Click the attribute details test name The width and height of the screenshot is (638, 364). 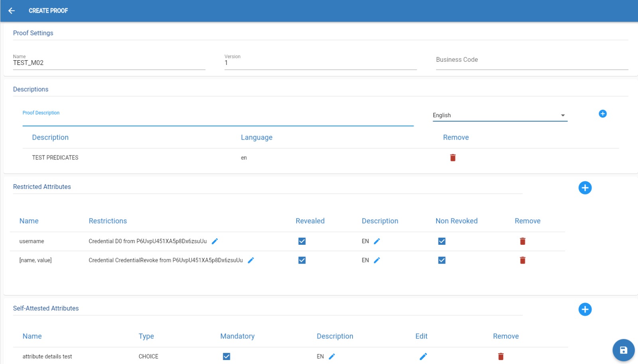(47, 356)
